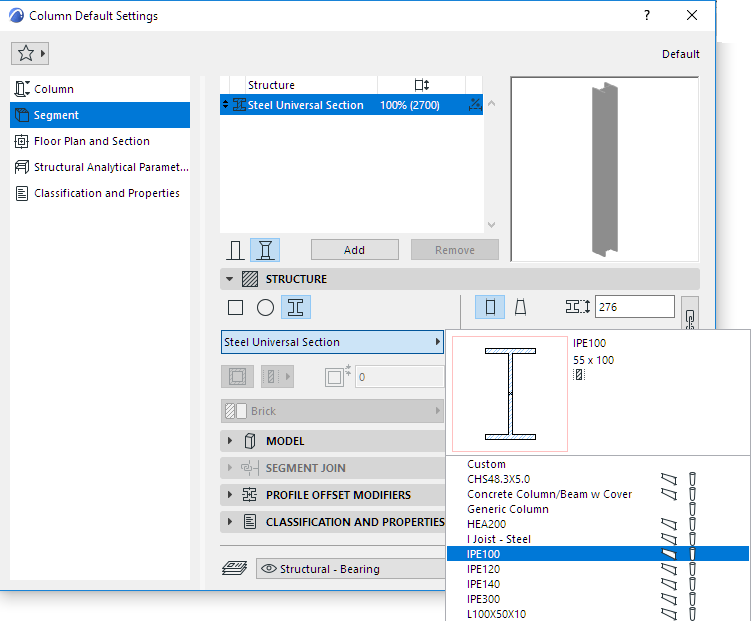Click the IPE100 profile preview image
The width and height of the screenshot is (753, 621).
point(510,393)
